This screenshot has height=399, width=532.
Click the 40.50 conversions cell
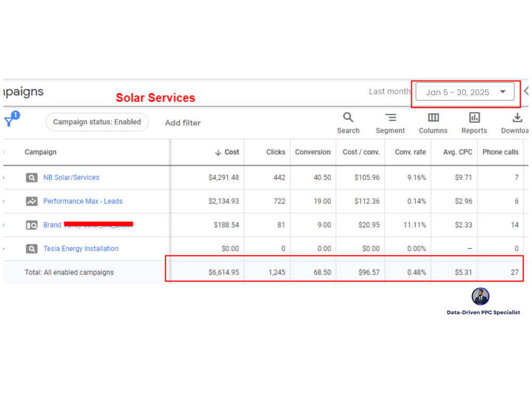(322, 178)
